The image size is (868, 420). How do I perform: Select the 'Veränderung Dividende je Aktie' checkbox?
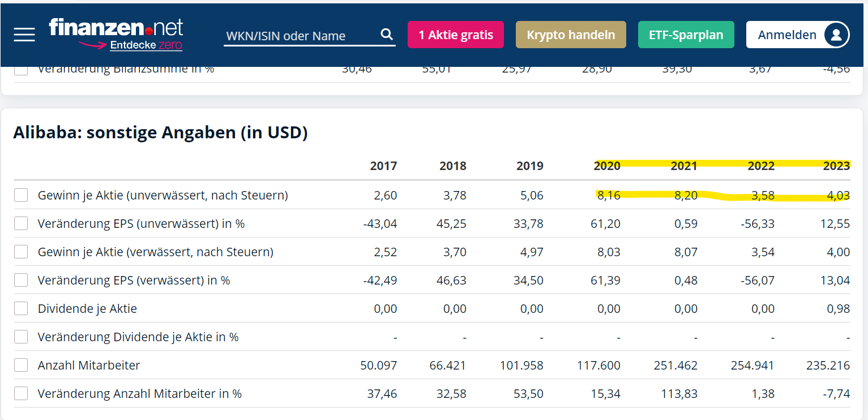[21, 336]
